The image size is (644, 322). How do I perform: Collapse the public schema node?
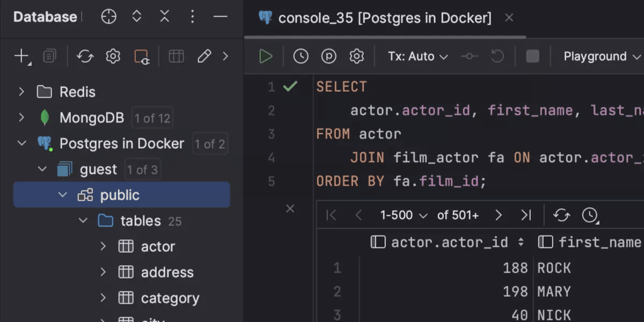tap(63, 195)
